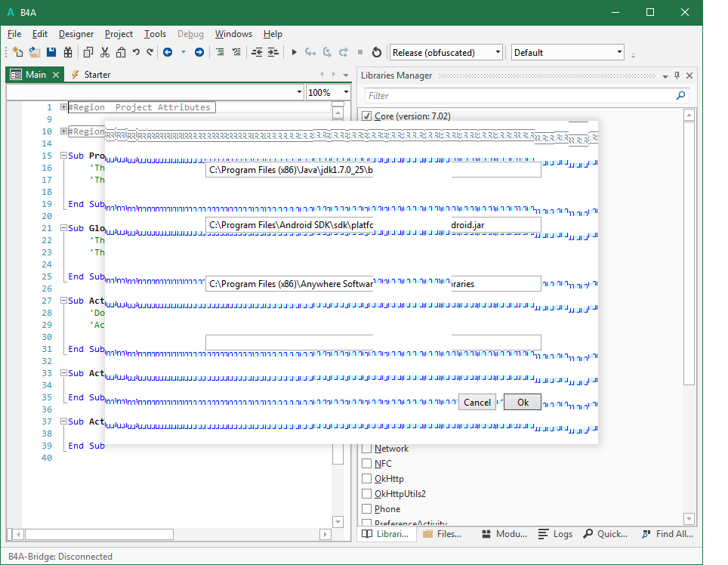Open the navigate-back history dropdown arrow
The image size is (728, 565).
[184, 52]
